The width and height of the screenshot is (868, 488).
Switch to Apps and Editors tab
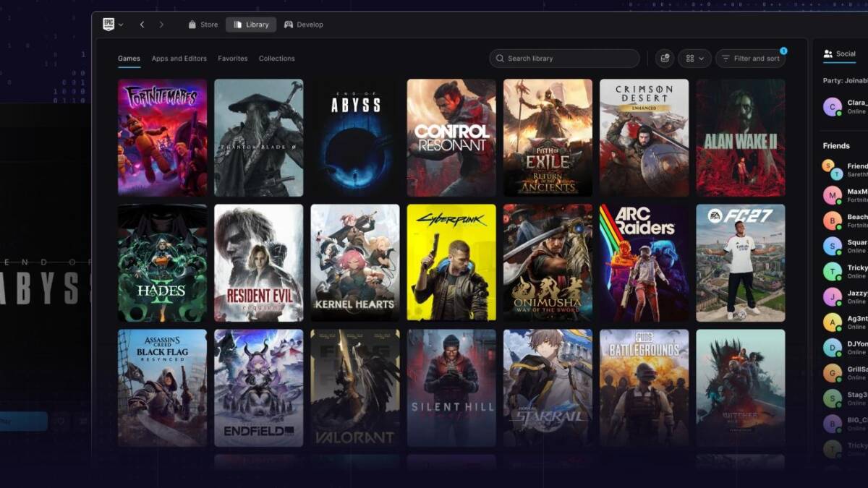[x=179, y=59]
